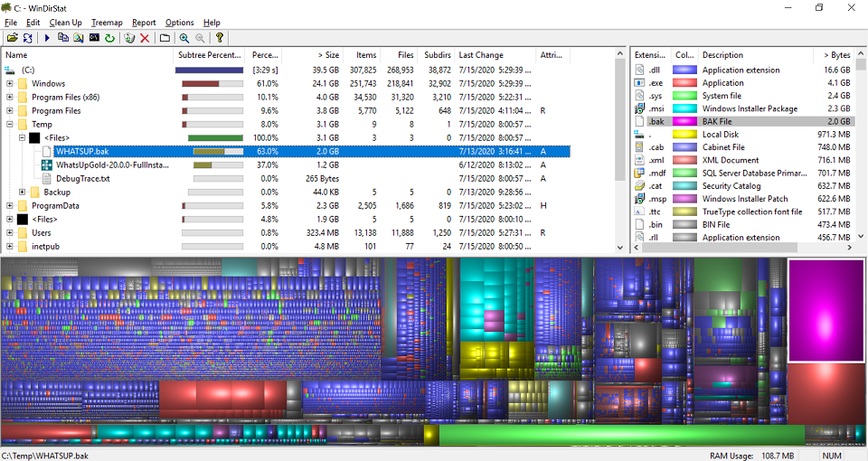Click the extension list horizontal scrollbar
The image size is (868, 461).
743,248
